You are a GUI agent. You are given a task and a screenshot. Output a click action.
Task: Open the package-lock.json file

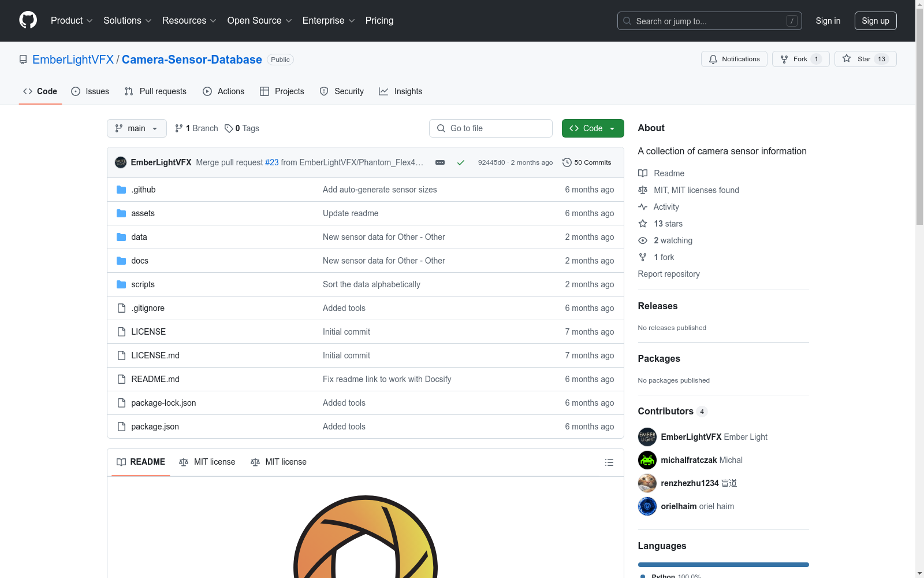click(163, 403)
